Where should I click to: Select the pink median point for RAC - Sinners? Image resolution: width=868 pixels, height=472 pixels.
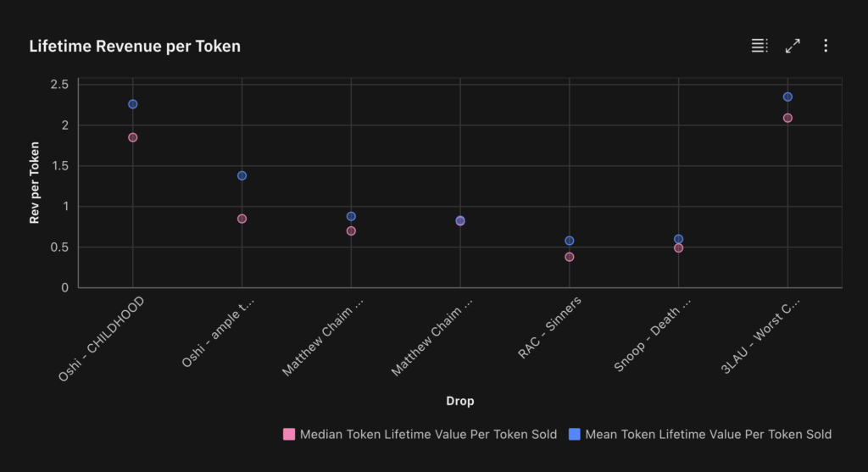point(570,257)
